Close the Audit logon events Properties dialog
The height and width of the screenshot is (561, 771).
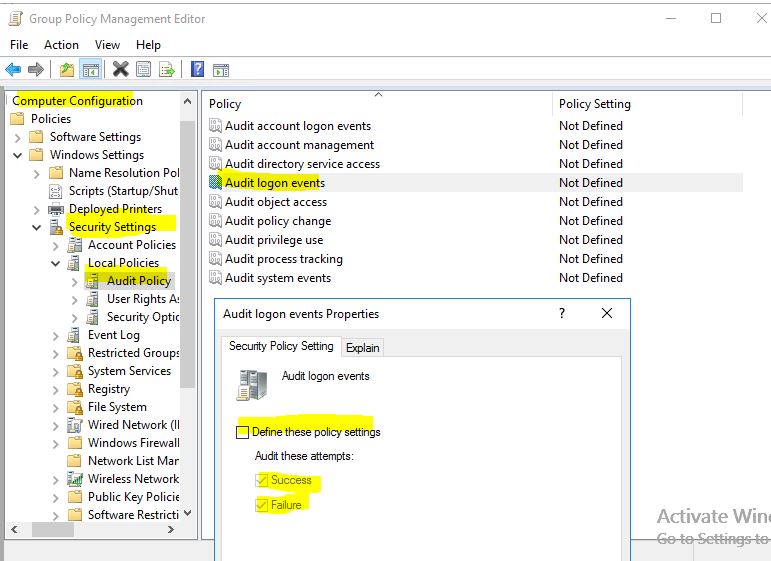click(607, 313)
